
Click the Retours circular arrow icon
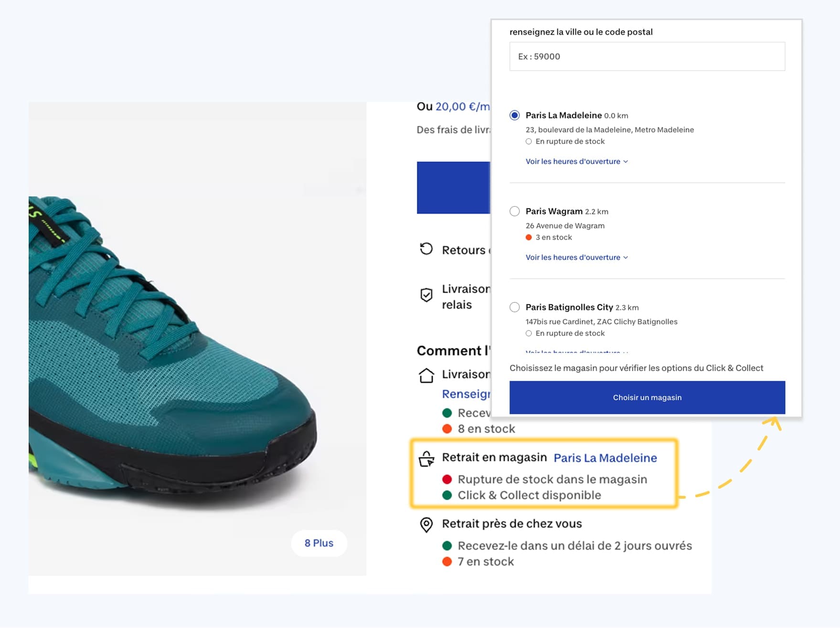click(426, 249)
